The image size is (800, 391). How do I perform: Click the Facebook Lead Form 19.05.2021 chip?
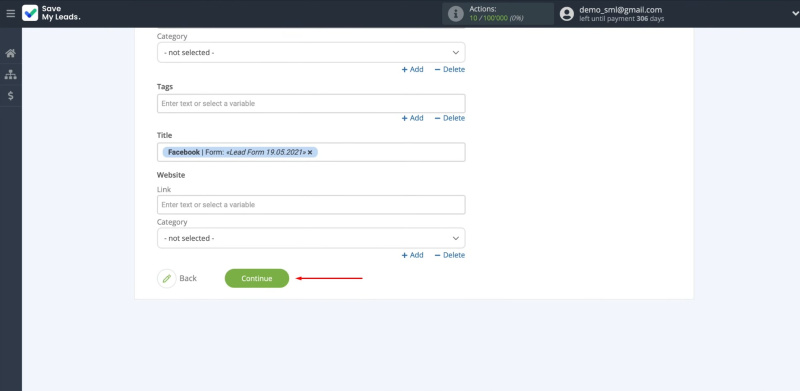pos(240,152)
